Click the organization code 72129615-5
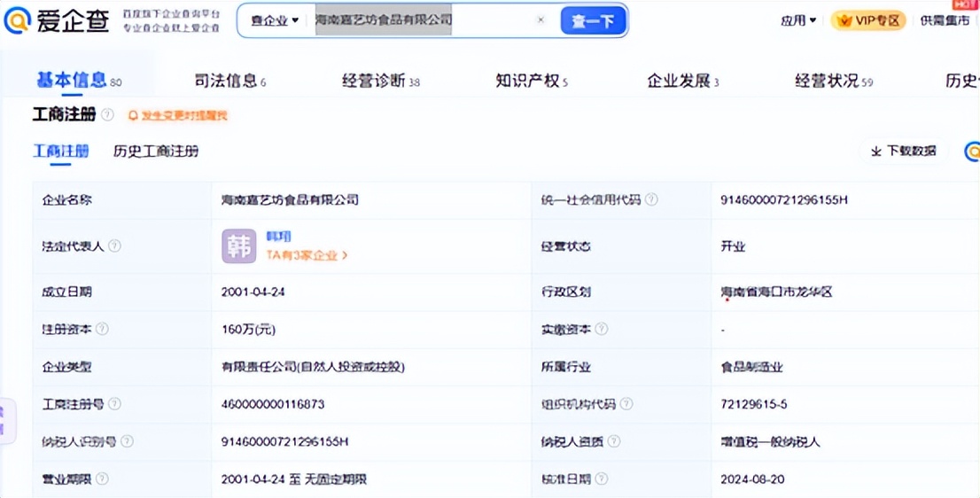 (753, 404)
